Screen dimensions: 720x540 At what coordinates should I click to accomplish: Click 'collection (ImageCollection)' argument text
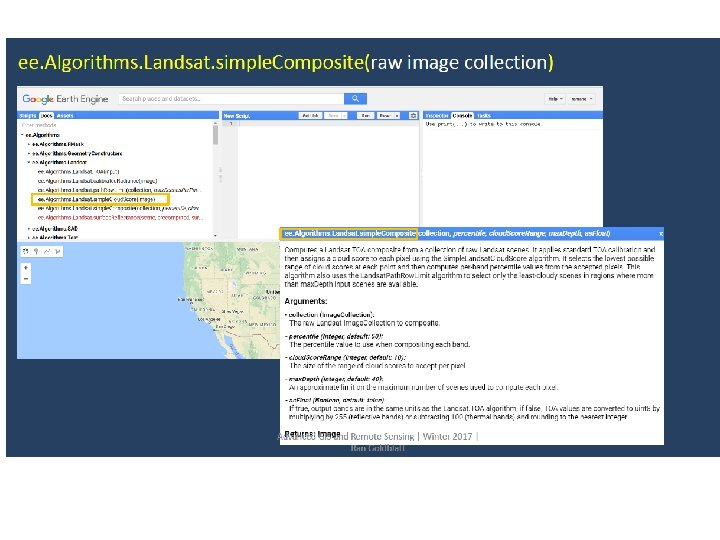tap(332, 315)
